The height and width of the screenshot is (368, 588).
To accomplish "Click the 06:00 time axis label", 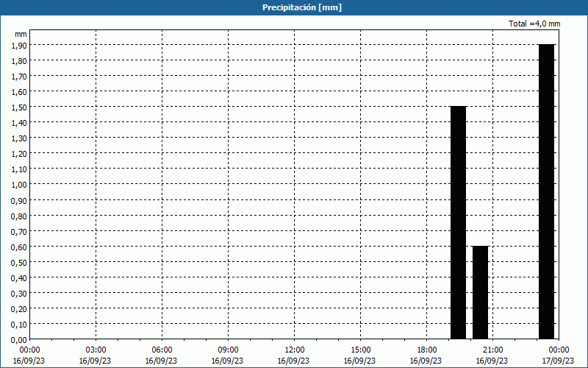I will point(162,350).
